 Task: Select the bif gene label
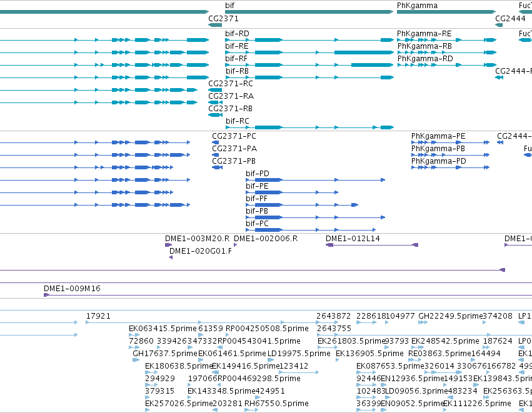229,6
